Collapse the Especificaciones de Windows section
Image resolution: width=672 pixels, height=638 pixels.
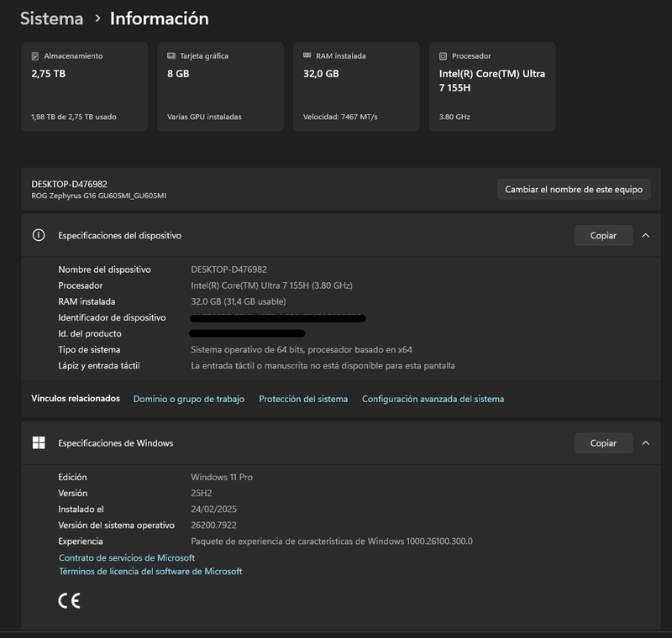(x=645, y=443)
